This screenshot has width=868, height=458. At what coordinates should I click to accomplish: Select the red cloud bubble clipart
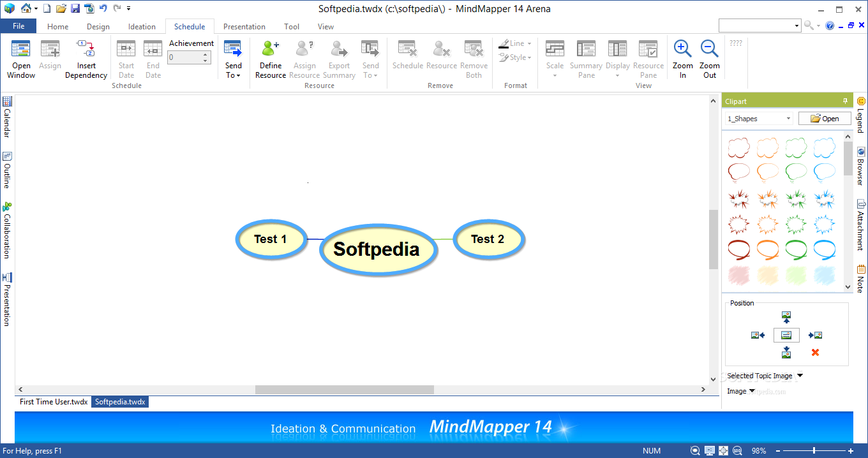739,148
